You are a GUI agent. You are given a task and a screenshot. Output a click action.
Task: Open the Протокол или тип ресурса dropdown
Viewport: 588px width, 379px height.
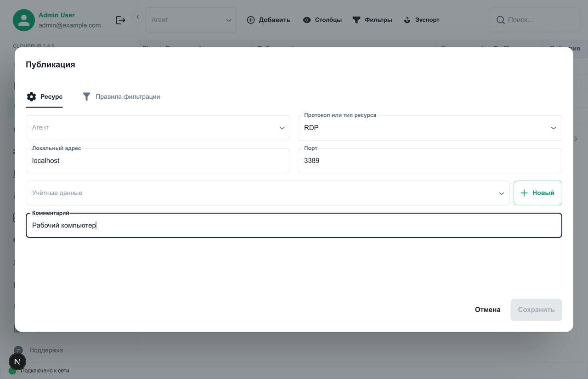[430, 128]
